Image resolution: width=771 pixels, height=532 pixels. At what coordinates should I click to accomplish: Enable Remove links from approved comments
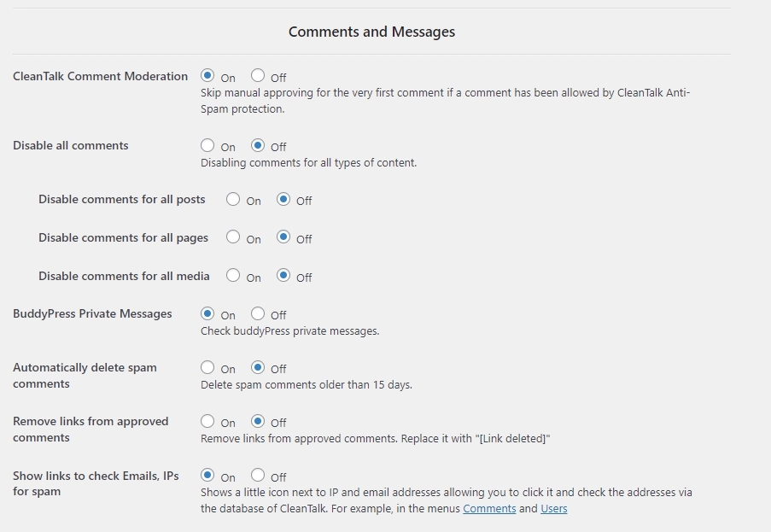(206, 421)
